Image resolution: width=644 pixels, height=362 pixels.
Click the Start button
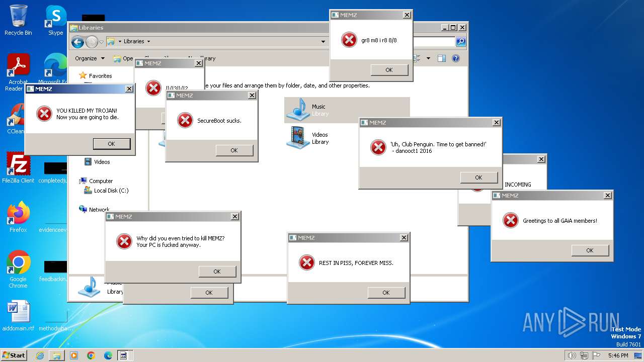coord(14,355)
